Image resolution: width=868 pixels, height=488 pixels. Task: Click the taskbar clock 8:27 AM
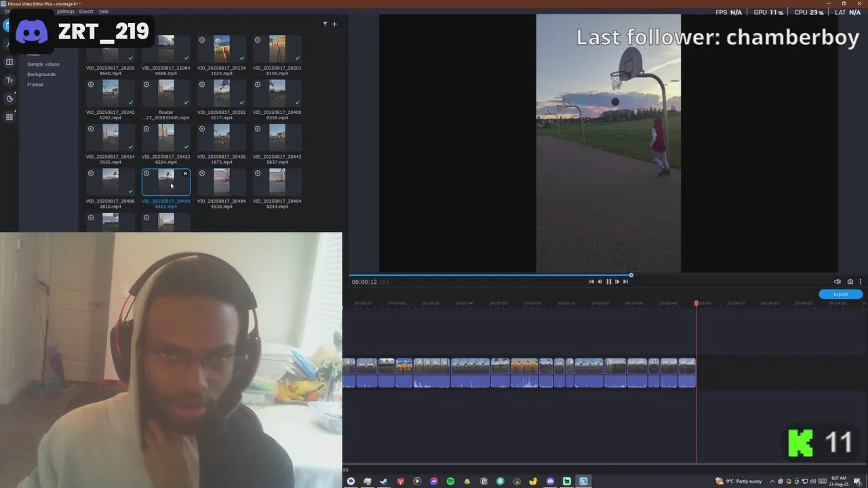pyautogui.click(x=839, y=481)
